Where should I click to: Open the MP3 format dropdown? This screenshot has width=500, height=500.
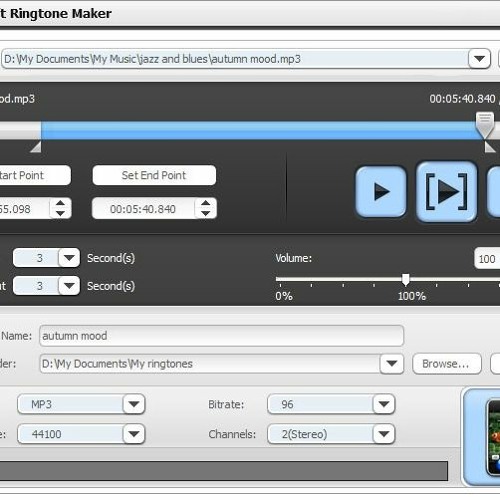[134, 404]
